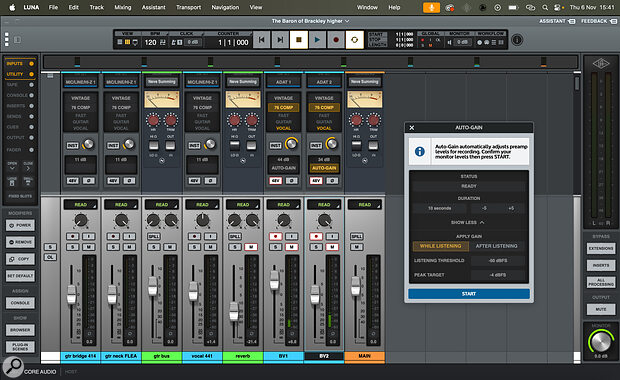
Task: Click the monitor level knob bottom-right
Action: [x=601, y=341]
